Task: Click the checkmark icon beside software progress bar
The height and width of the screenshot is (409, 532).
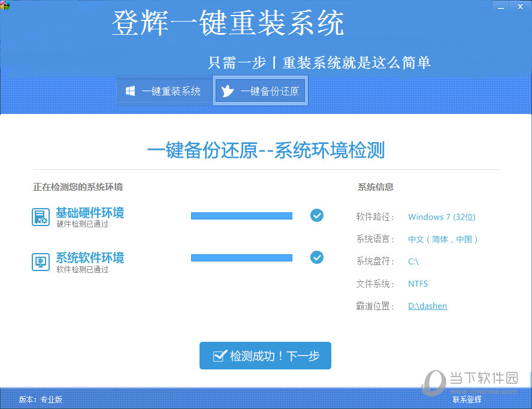Action: 317,257
